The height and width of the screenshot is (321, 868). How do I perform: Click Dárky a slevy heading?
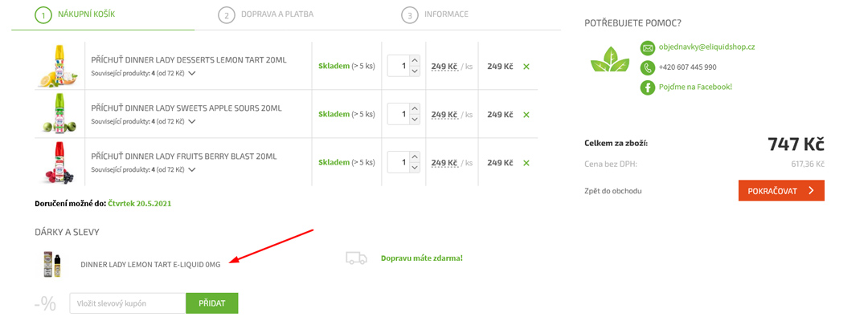click(x=67, y=232)
